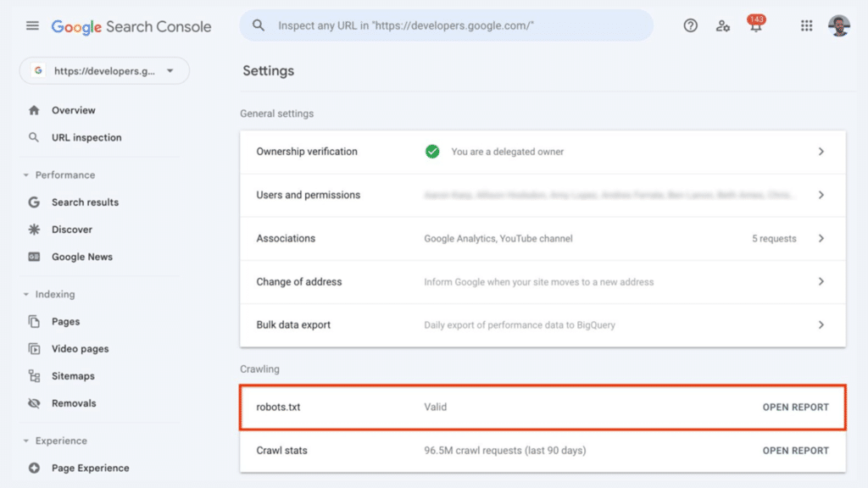Image resolution: width=868 pixels, height=488 pixels.
Task: Click the Sitemaps tree icon
Action: pos(34,375)
